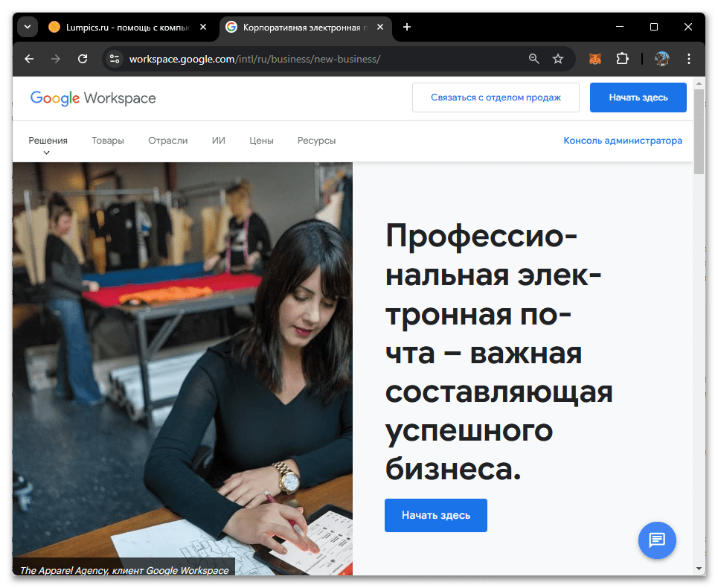Minimize the Chrome window

(x=620, y=27)
